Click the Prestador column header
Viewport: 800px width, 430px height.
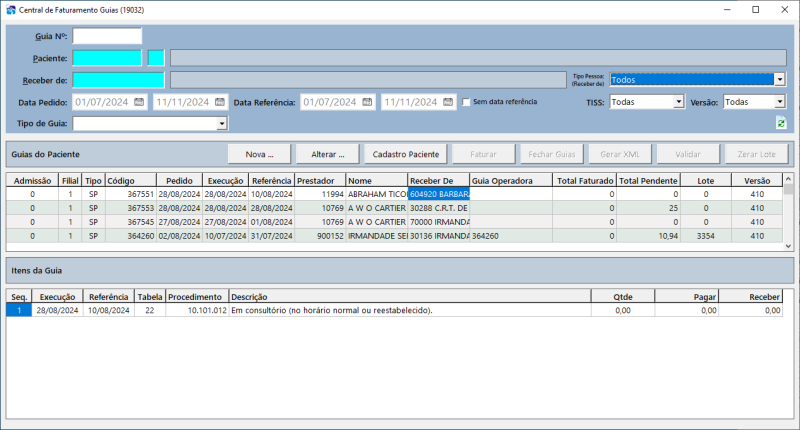click(x=320, y=181)
